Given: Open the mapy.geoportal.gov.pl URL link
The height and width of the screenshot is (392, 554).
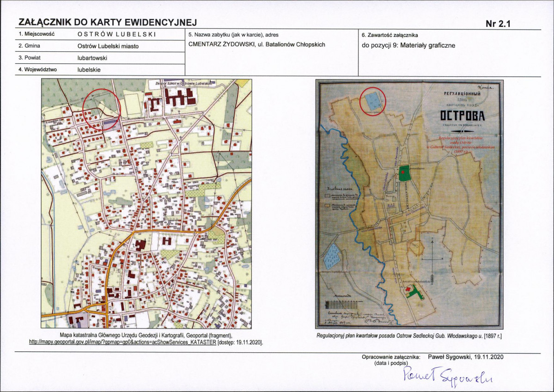Looking at the screenshot, I should [122, 342].
